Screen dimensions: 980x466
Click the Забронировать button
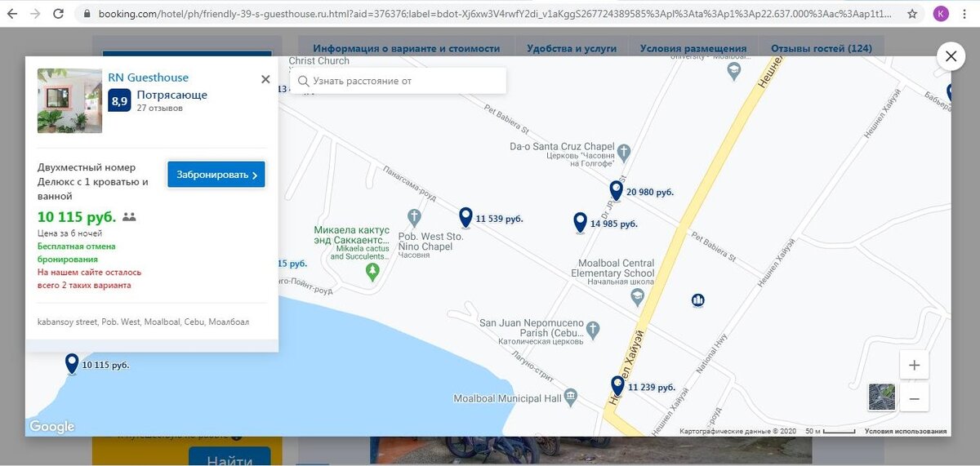[x=216, y=175]
